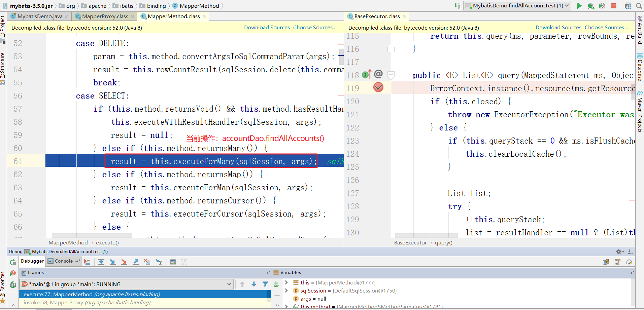The width and height of the screenshot is (644, 310).
Task: Switch to the Console tab
Action: coord(64,261)
